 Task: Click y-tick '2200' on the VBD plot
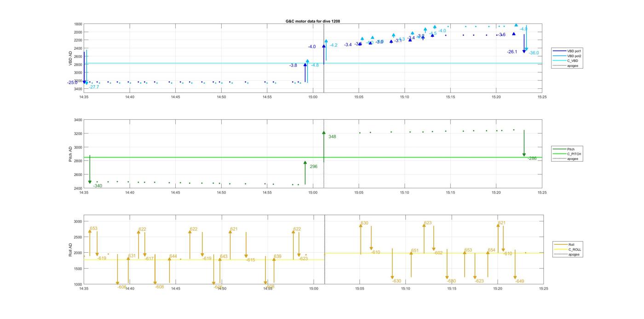78,40
